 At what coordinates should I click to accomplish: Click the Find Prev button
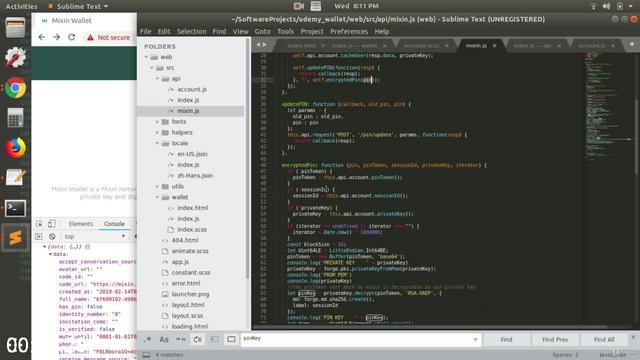[555, 339]
